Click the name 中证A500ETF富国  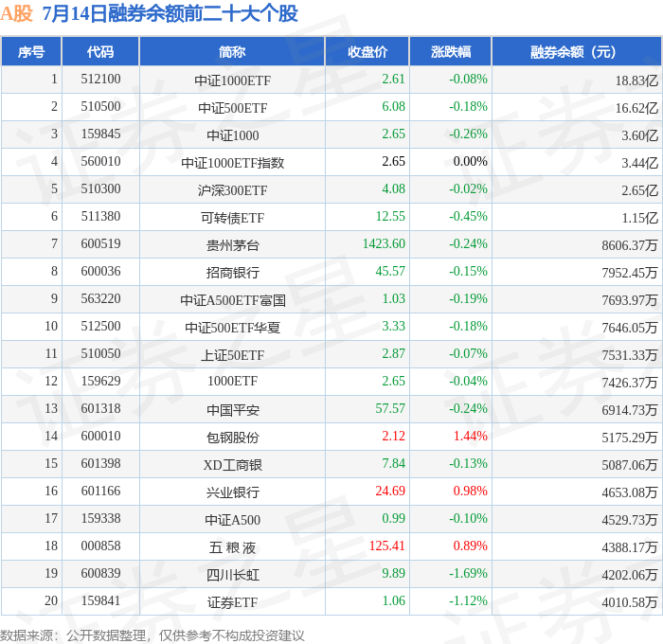[233, 300]
